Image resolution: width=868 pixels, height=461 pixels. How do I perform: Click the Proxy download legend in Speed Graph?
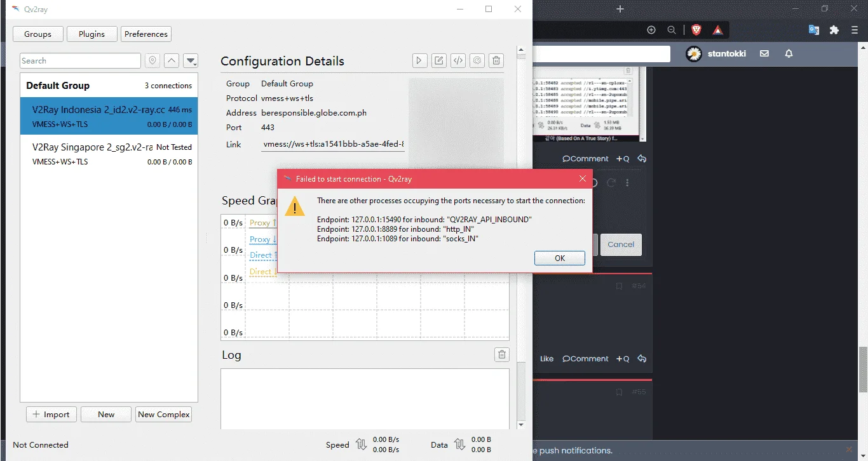click(x=263, y=239)
